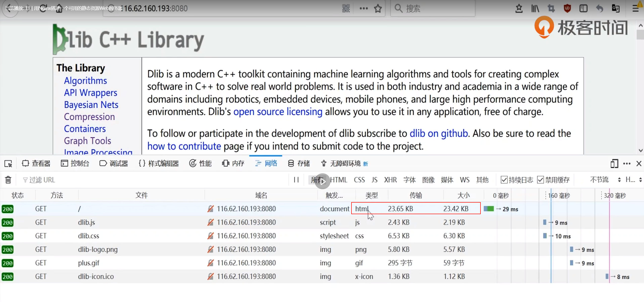Screen dimensions: 644x302
Task: Click the insecure lock icon on dlib.js row
Action: point(210,222)
